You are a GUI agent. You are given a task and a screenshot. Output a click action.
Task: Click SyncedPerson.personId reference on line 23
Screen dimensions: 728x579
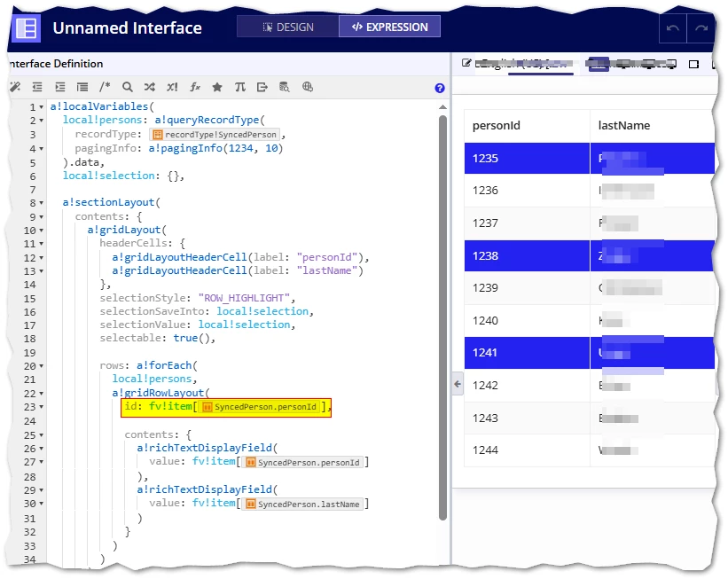pyautogui.click(x=260, y=407)
